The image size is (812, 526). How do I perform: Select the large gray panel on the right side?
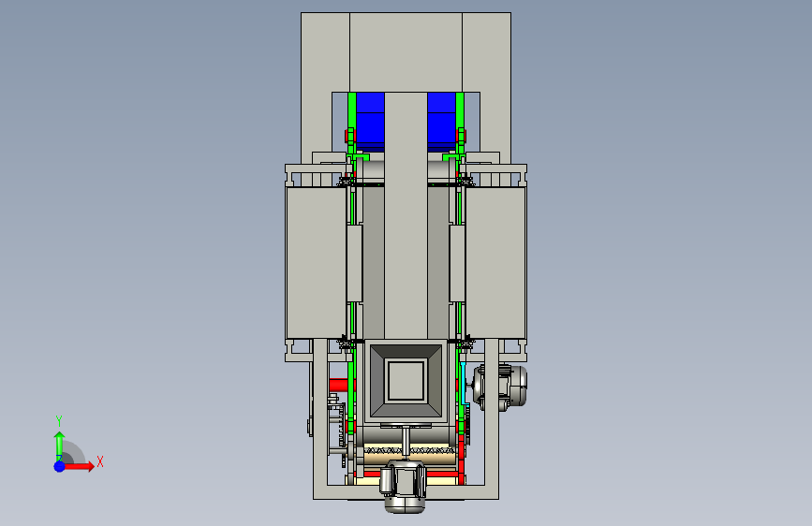[495, 263]
